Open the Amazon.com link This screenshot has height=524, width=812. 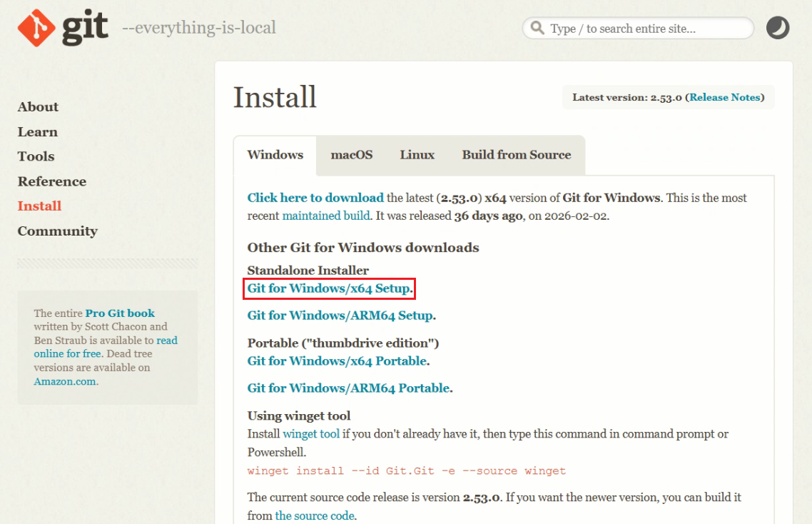coord(65,381)
